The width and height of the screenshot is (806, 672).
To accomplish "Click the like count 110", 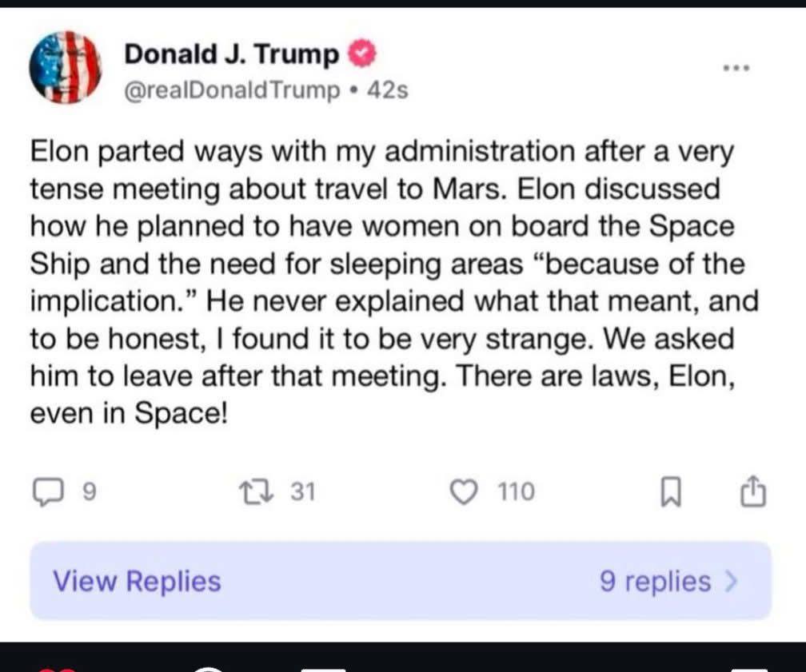I will [x=516, y=491].
